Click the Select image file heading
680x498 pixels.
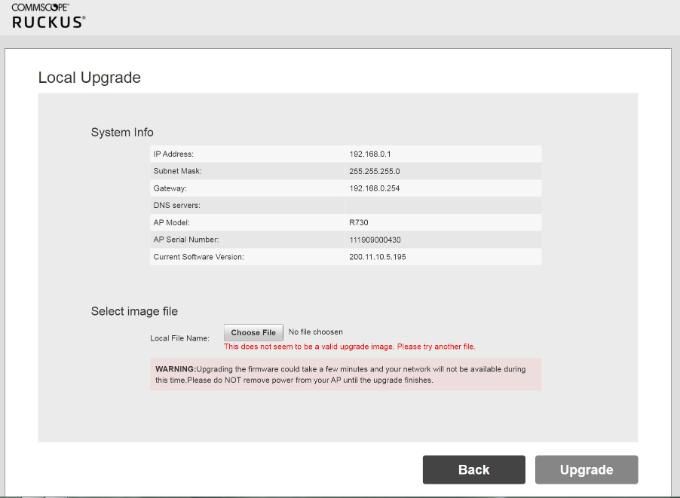pos(134,311)
